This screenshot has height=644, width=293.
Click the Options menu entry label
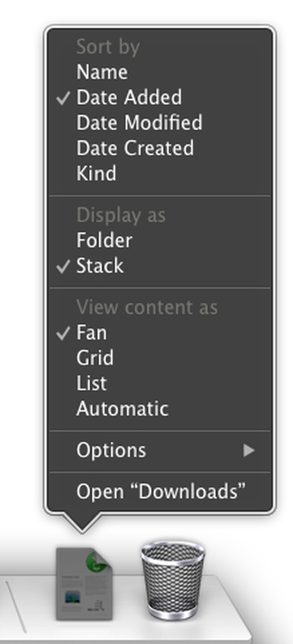(x=111, y=450)
